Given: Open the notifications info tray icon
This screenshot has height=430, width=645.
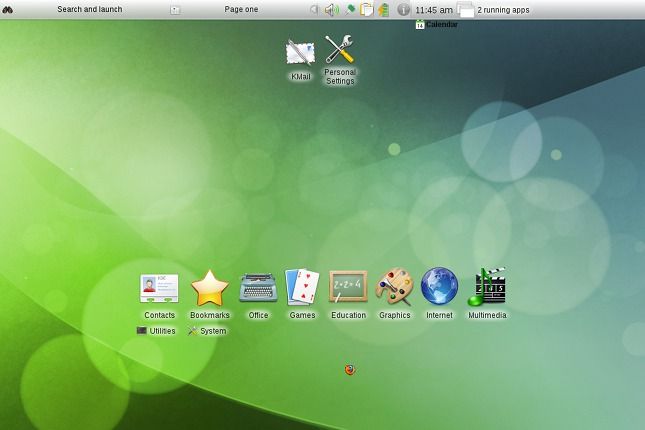Looking at the screenshot, I should pyautogui.click(x=404, y=9).
